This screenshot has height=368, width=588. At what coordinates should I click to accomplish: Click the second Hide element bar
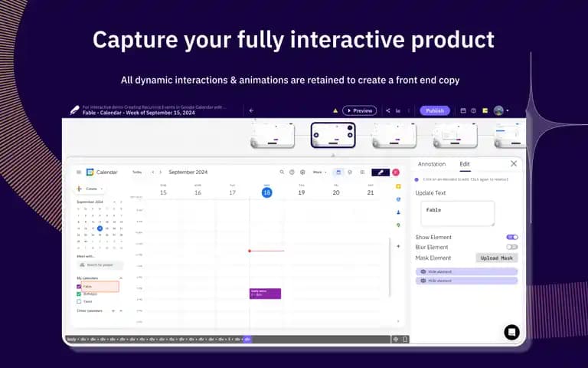click(x=466, y=281)
